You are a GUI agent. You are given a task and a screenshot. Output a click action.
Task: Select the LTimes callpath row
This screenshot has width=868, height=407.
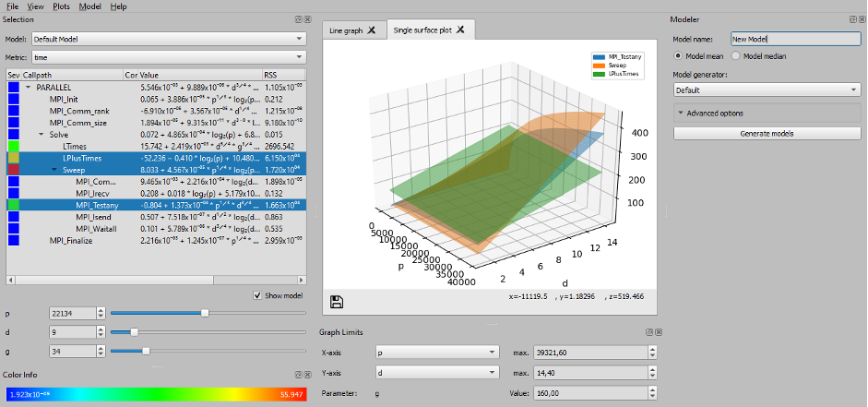tap(156, 146)
